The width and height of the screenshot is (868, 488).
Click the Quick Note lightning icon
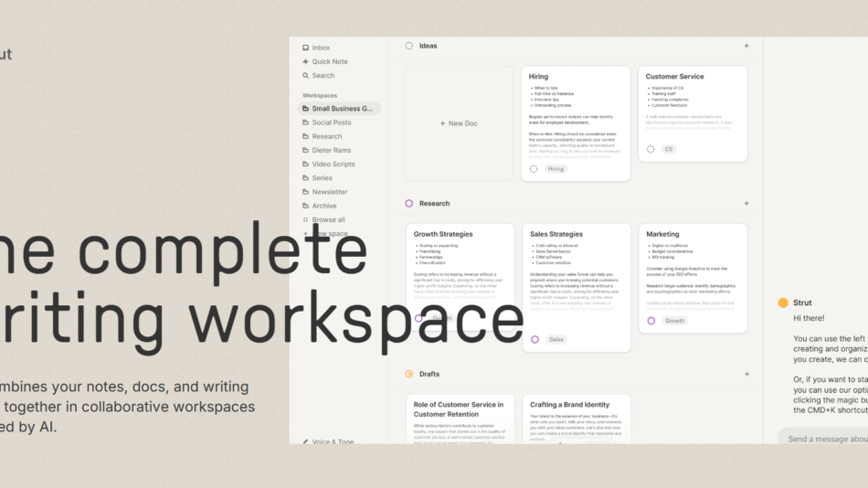(305, 62)
